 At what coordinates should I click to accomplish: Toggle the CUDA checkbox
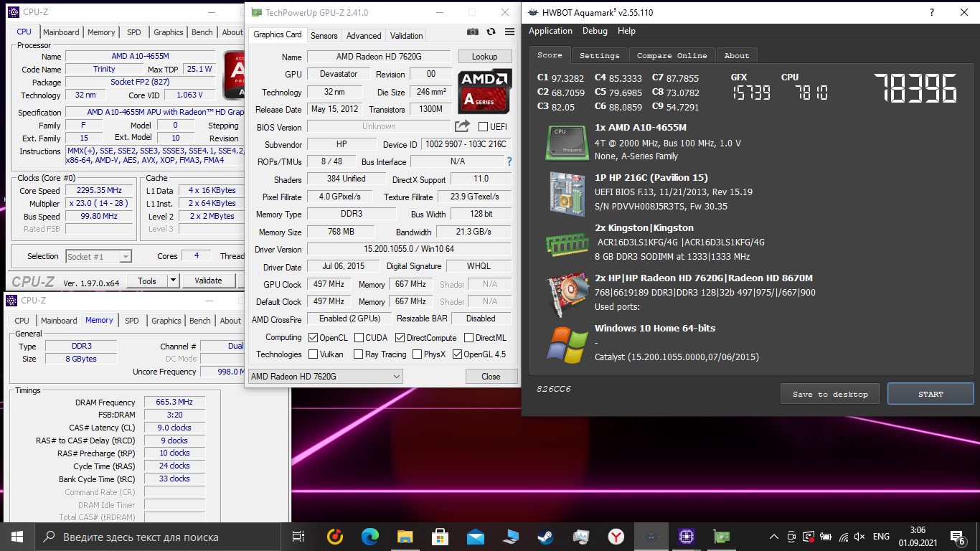coord(359,338)
